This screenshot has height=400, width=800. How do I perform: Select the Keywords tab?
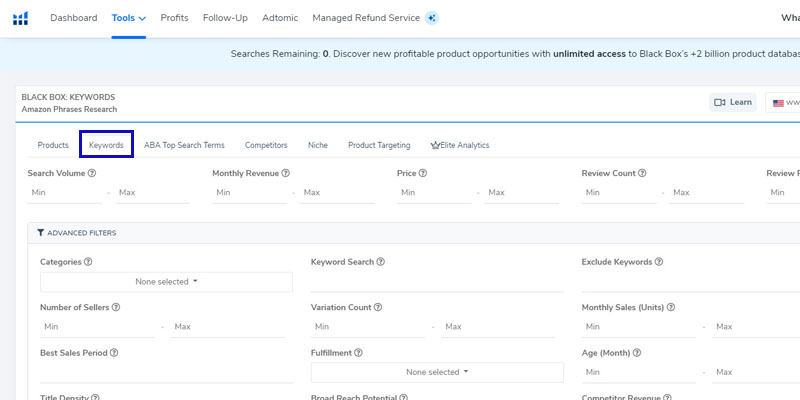click(x=107, y=145)
